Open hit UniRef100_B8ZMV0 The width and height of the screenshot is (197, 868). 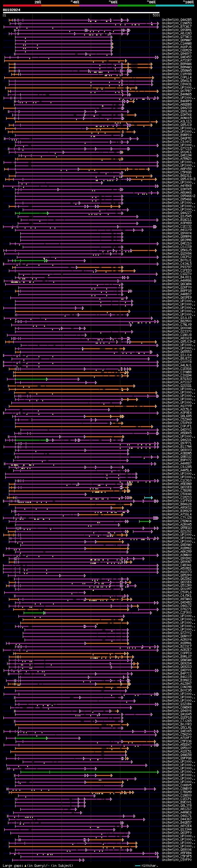(x=177, y=321)
